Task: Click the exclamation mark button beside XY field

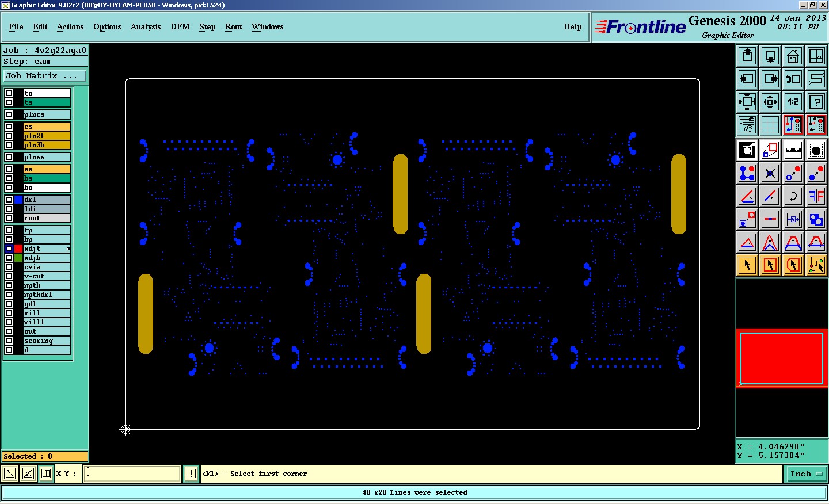Action: click(x=191, y=474)
